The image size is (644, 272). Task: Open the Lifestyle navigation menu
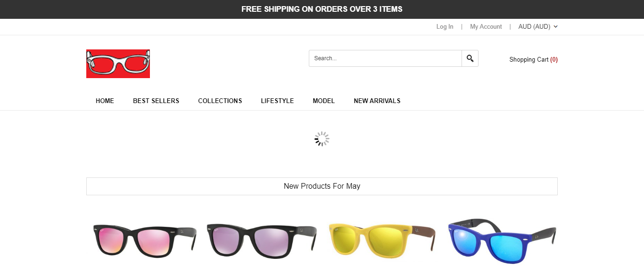(x=277, y=101)
